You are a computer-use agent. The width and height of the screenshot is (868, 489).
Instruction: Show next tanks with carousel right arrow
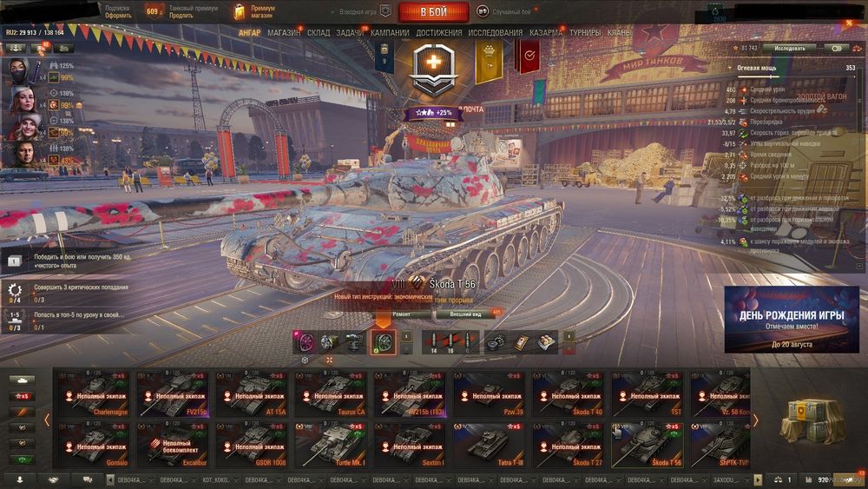[x=756, y=420]
